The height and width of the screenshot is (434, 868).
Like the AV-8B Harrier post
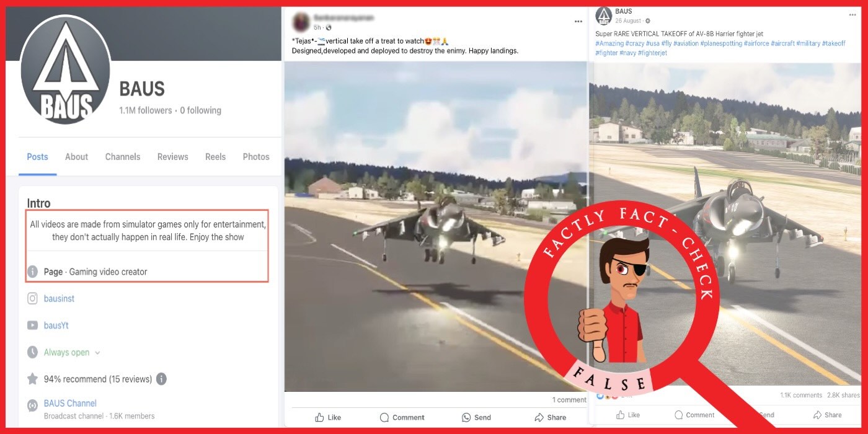pos(619,415)
